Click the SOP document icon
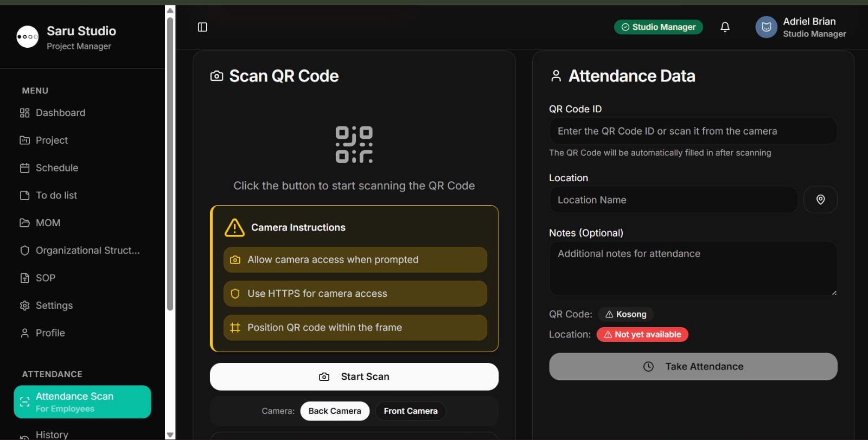868x440 pixels. [24, 278]
